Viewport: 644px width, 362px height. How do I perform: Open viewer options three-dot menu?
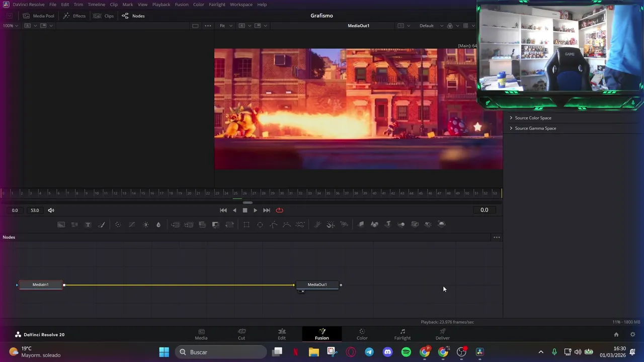208,26
